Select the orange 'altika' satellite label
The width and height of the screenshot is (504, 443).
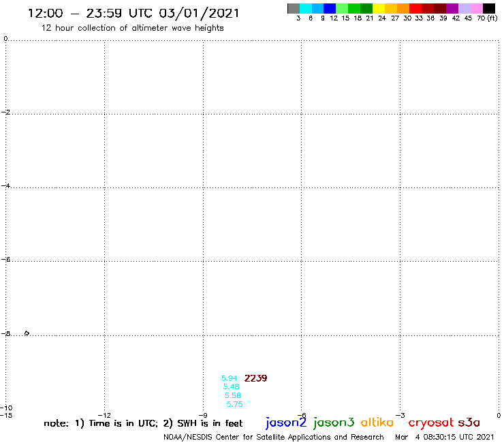[377, 423]
